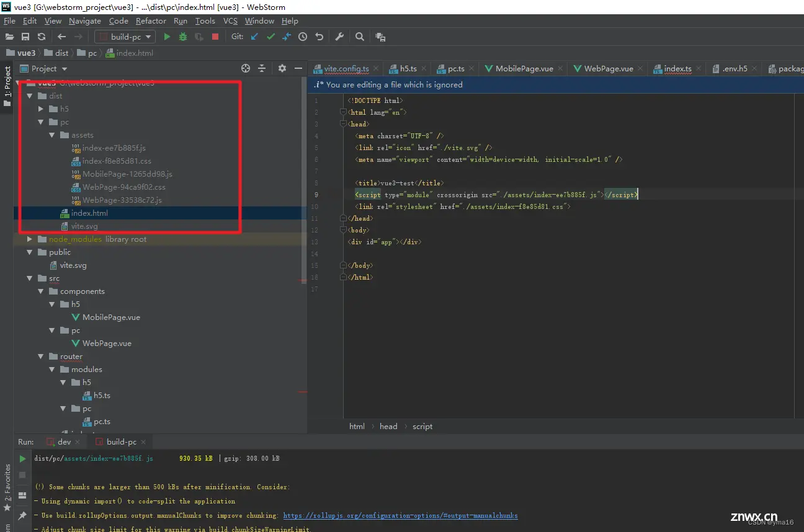The width and height of the screenshot is (804, 532).
Task: Run with coverage icon in toolbar
Action: click(199, 37)
